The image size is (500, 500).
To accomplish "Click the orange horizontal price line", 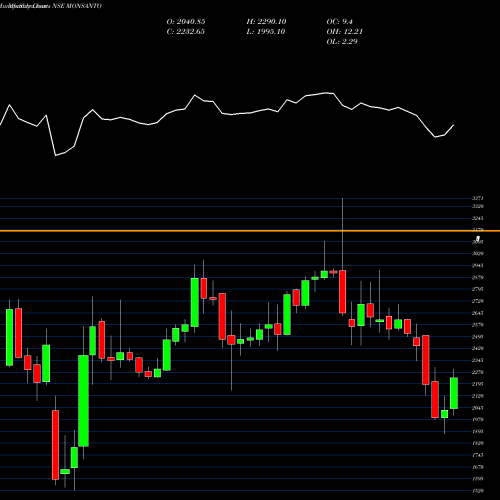I will 250,231.
